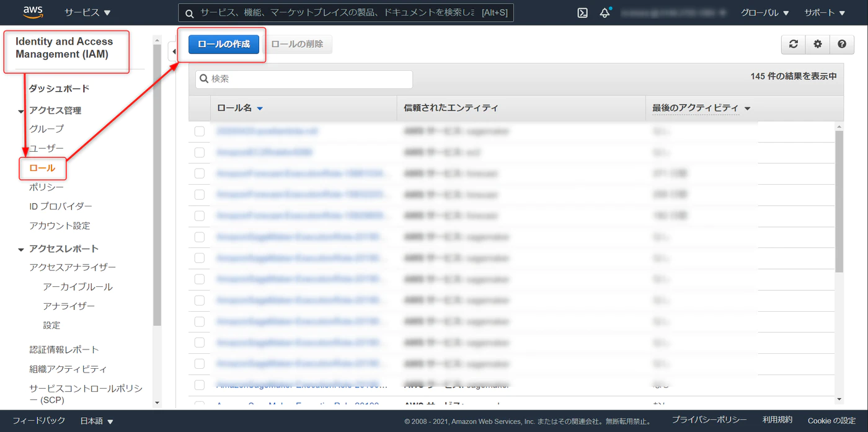The width and height of the screenshot is (868, 432).
Task: Open the グローバル region dropdown
Action: pos(764,12)
